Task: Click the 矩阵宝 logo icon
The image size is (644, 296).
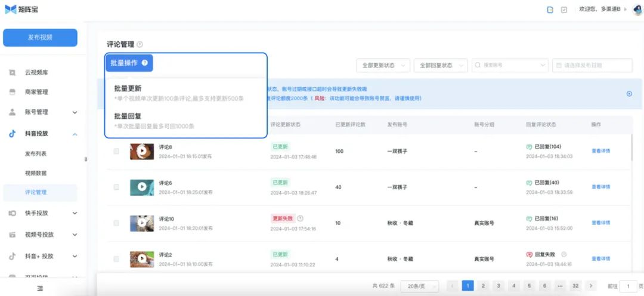Action: click(11, 9)
